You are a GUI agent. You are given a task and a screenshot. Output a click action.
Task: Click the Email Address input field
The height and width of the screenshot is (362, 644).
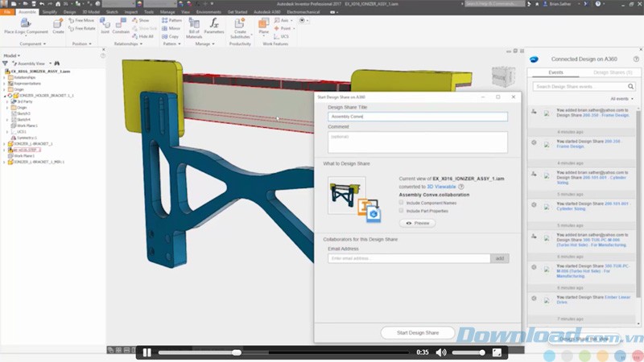point(409,258)
